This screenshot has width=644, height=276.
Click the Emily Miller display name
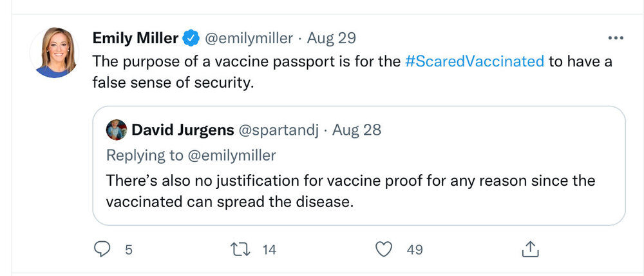tap(135, 38)
